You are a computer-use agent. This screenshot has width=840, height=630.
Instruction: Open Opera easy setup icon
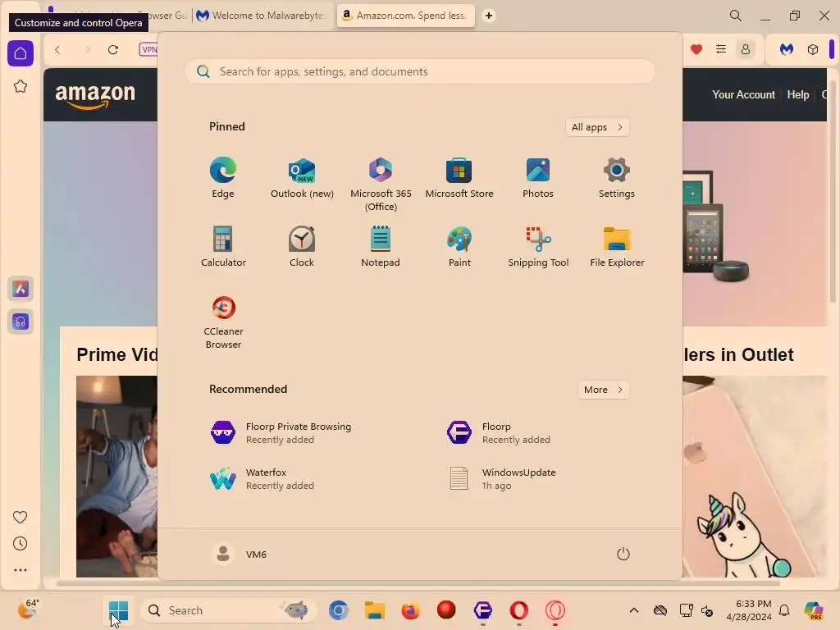[721, 49]
